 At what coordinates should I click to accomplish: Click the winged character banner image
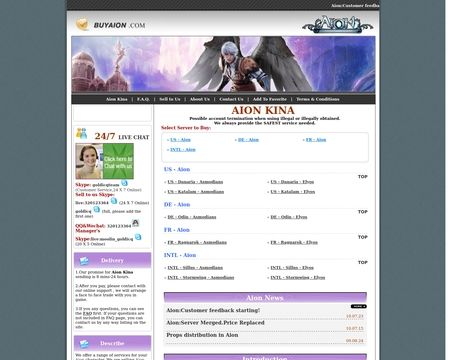point(223,64)
